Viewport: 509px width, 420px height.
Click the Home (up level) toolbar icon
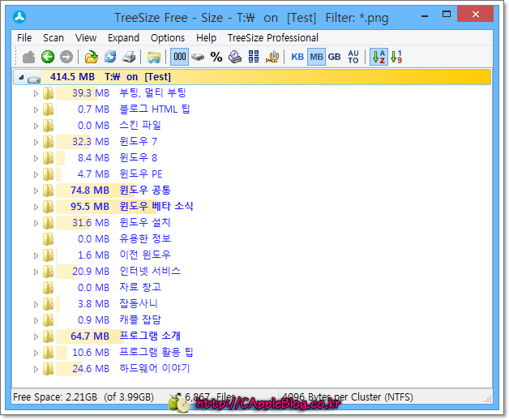[x=29, y=58]
